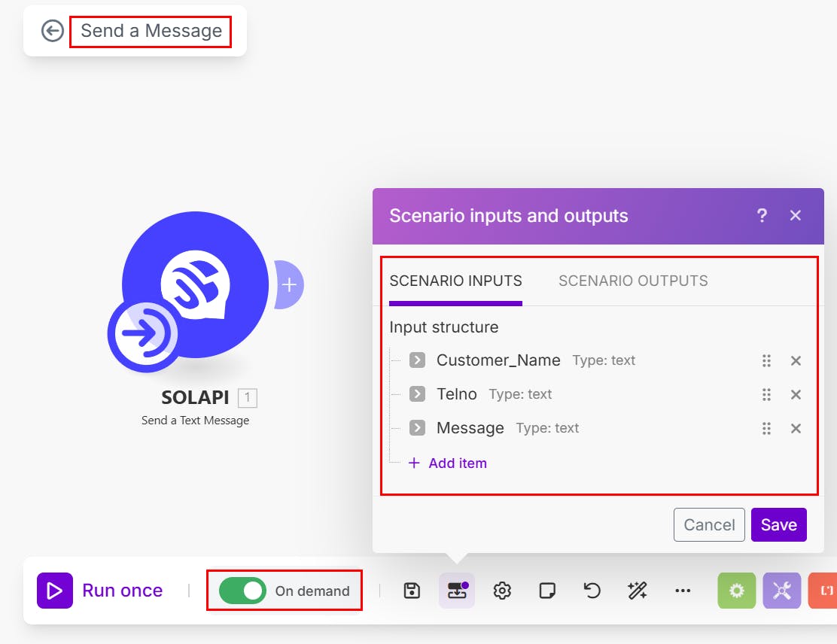Screen dimensions: 837x644
Task: Open the green flow control gear icon
Action: [737, 591]
